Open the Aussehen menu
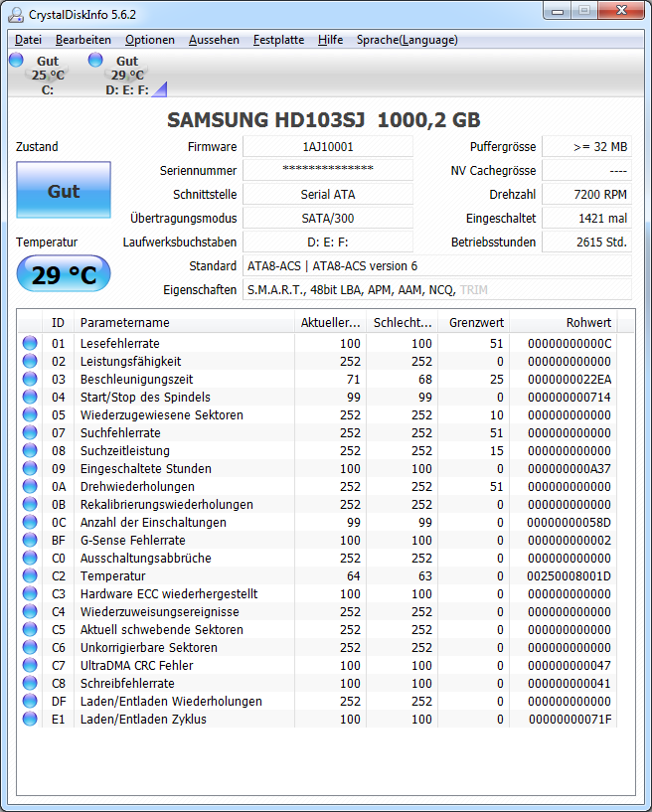 214,40
